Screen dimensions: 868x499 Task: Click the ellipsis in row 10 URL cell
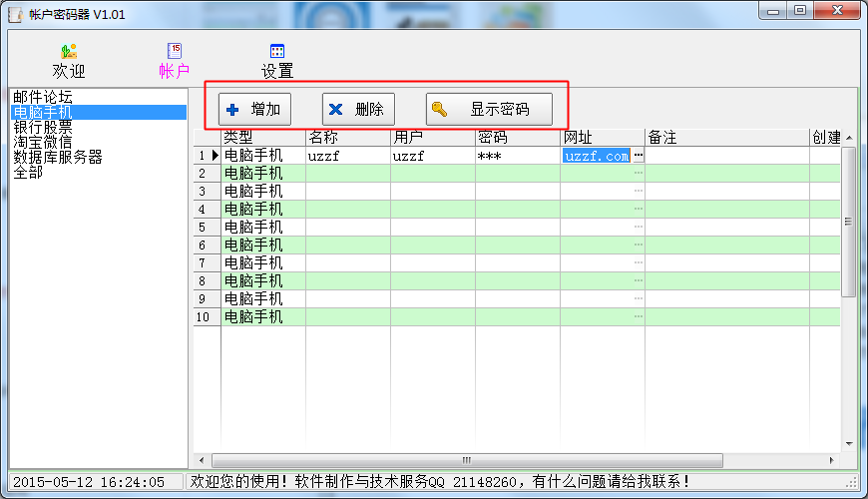click(639, 316)
